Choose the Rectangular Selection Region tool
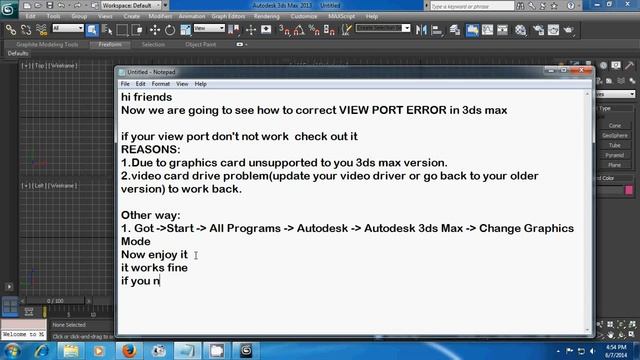This screenshot has width=640, height=360. tap(122, 30)
